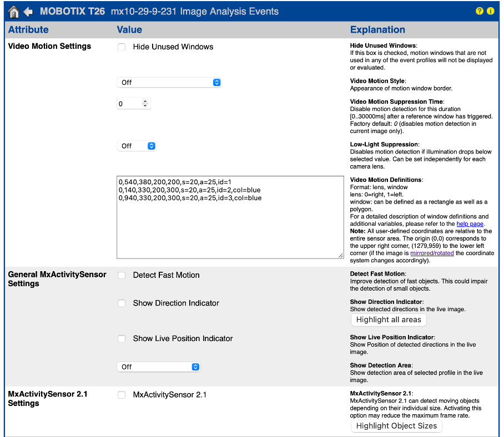Check Show Live Position Indicator

(122, 338)
